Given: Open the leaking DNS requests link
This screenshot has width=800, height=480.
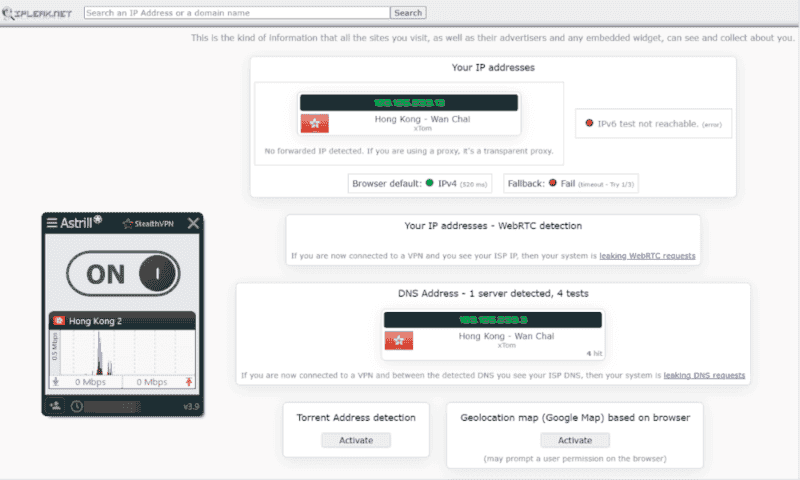Looking at the screenshot, I should (704, 375).
